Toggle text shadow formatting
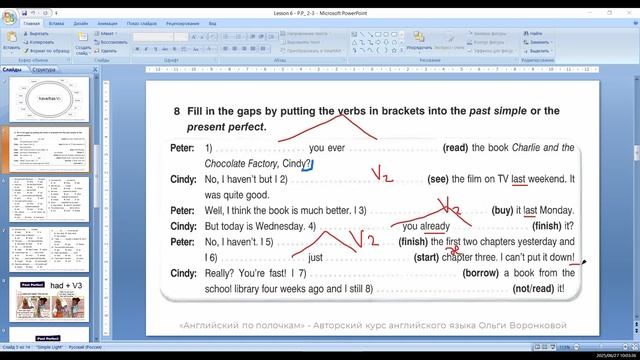This screenshot has height=360, width=640. [174, 49]
